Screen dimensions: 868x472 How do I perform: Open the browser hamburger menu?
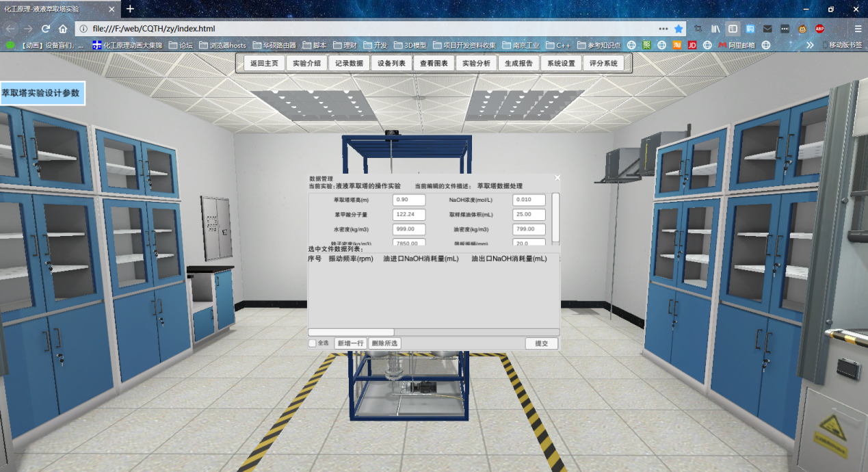click(x=858, y=29)
